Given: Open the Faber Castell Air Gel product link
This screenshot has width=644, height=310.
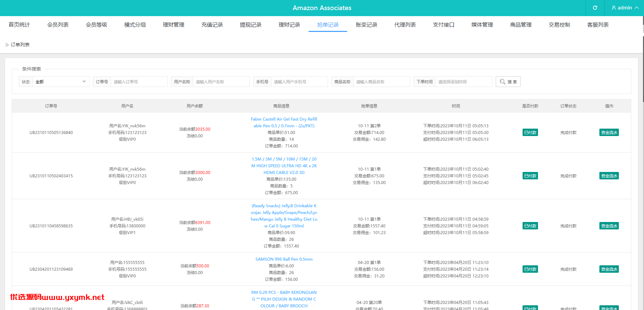Looking at the screenshot, I should (x=284, y=122).
